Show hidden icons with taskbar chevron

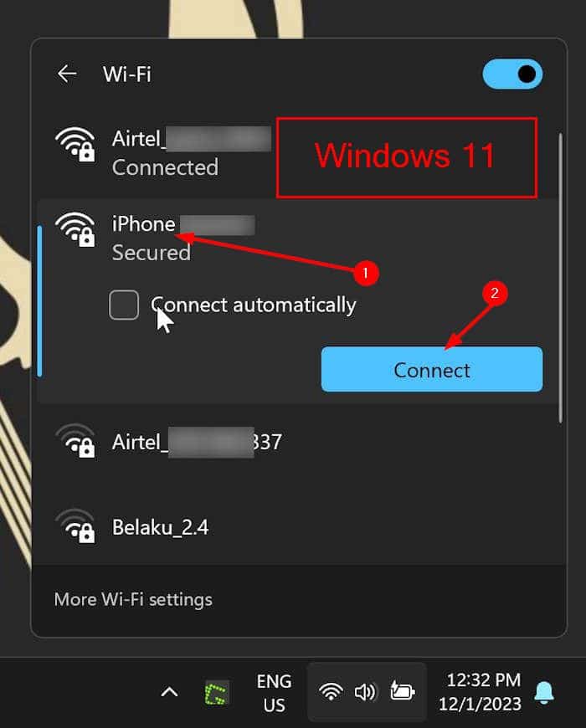[169, 692]
